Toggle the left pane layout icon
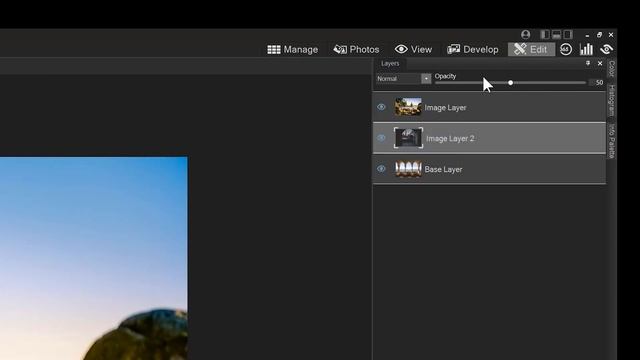Image resolution: width=640 pixels, height=360 pixels. [x=544, y=35]
